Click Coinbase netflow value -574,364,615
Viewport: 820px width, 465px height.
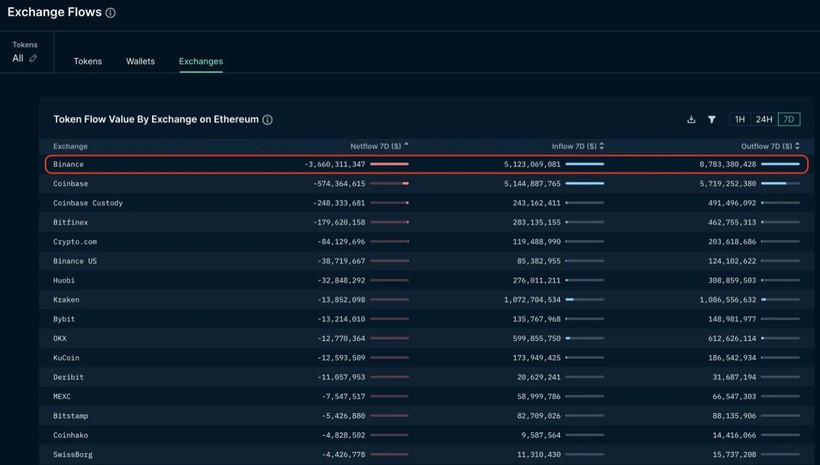point(339,184)
